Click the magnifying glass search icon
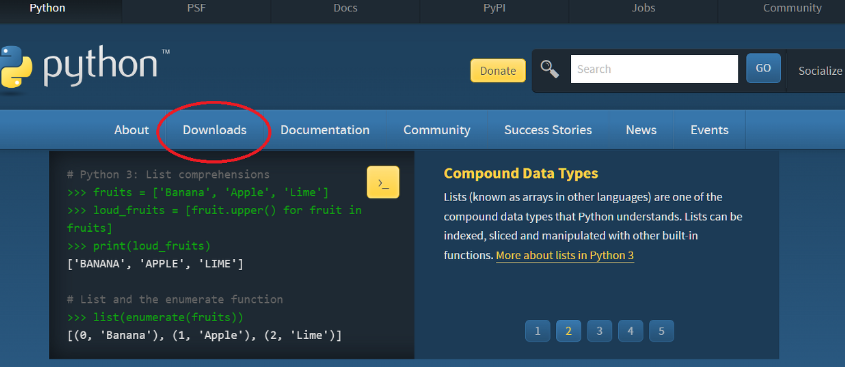This screenshot has height=367, width=845. point(550,70)
